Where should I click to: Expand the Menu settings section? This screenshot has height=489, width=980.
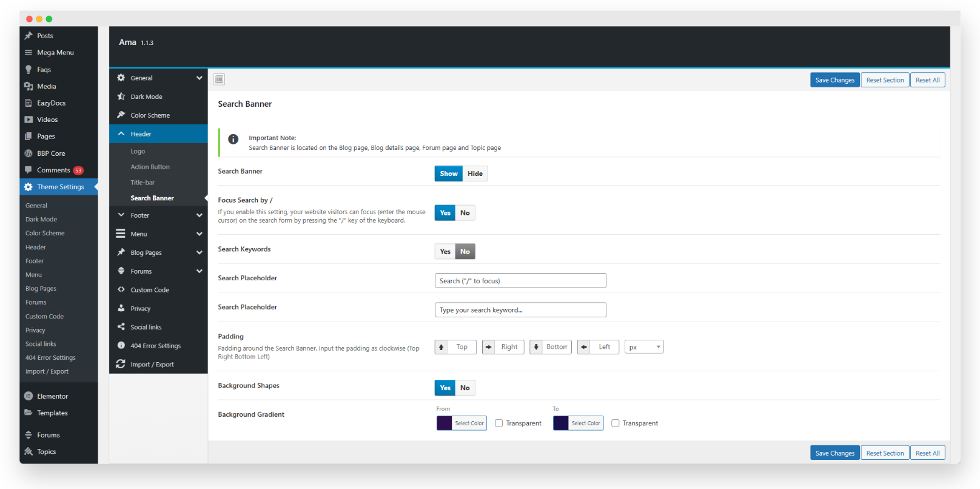(159, 234)
